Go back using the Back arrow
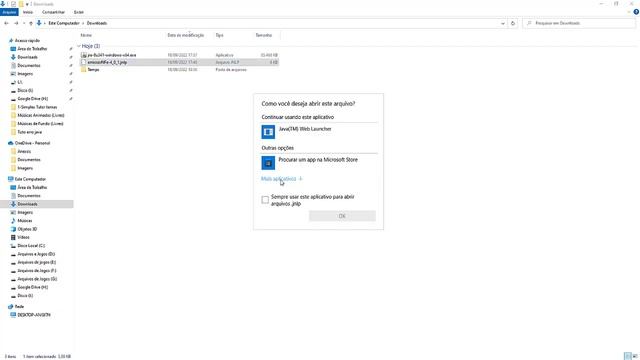 (x=6, y=23)
